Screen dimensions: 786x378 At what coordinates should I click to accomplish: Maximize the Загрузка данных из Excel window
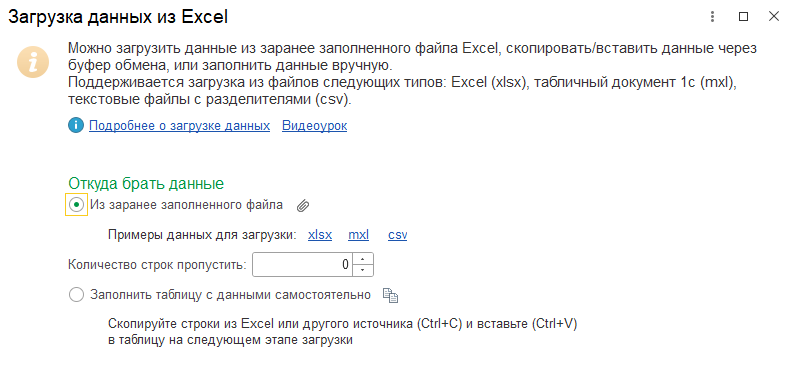click(744, 17)
